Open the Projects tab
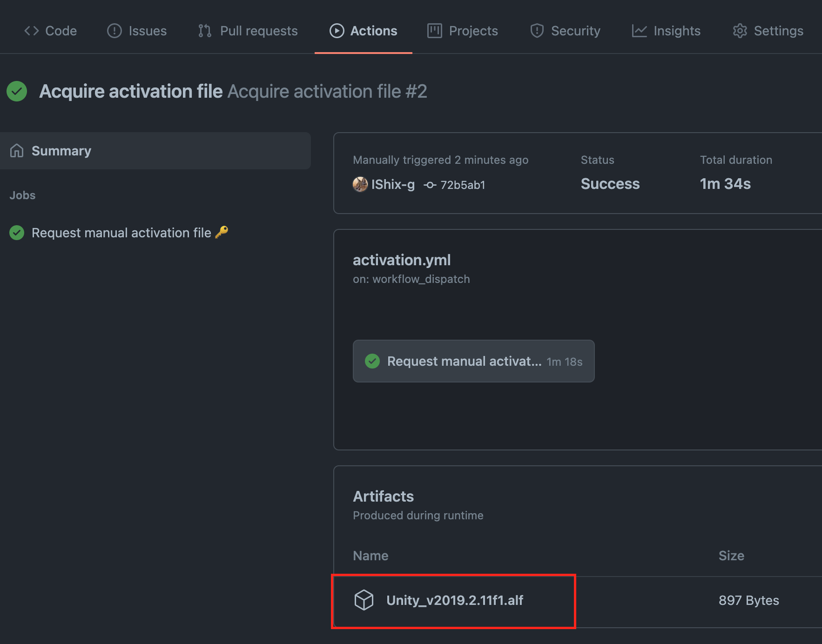The image size is (822, 644). 463,31
